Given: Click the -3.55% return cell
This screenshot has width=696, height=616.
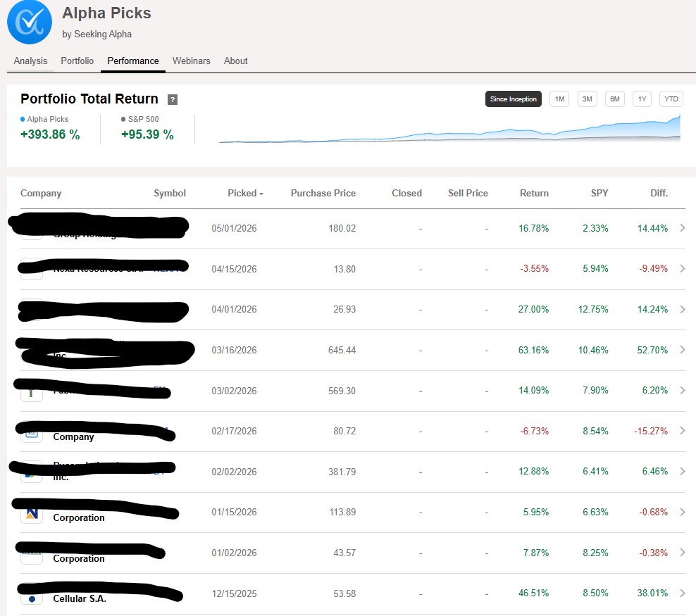Looking at the screenshot, I should (x=534, y=269).
